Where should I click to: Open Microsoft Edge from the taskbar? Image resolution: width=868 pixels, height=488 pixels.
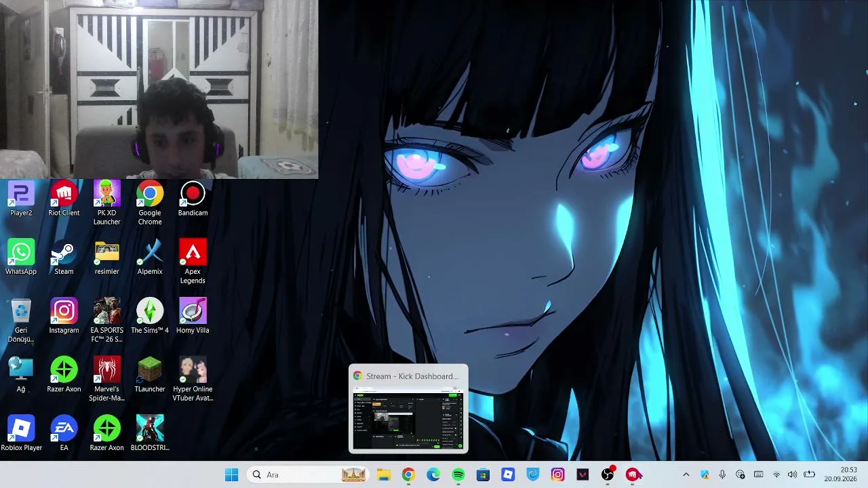[433, 474]
